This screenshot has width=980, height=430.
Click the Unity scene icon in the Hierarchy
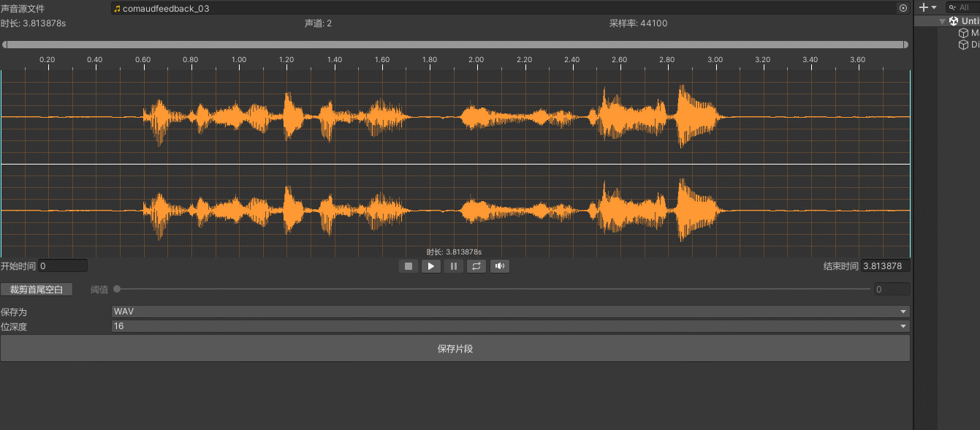point(953,21)
